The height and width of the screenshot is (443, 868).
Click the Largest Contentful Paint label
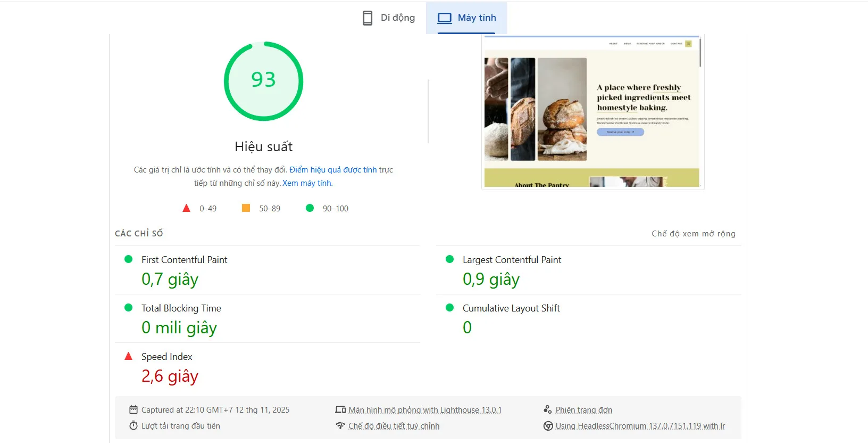point(512,260)
